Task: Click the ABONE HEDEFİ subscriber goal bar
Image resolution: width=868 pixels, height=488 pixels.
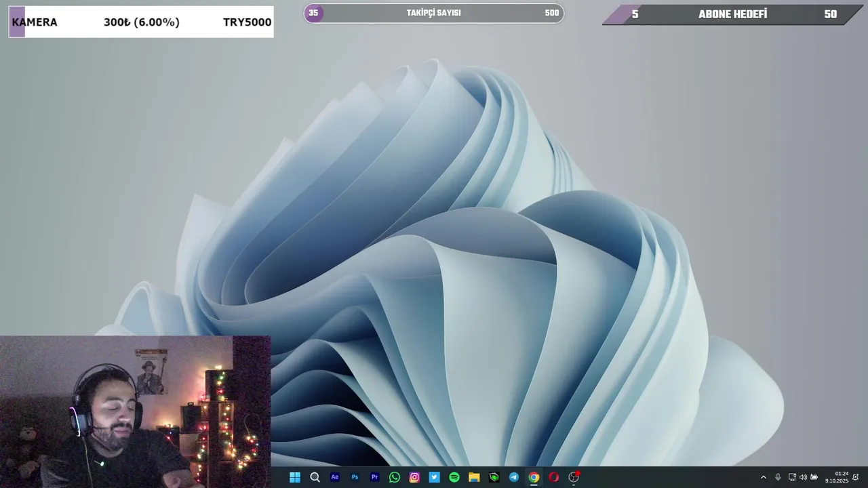Action: coord(732,14)
